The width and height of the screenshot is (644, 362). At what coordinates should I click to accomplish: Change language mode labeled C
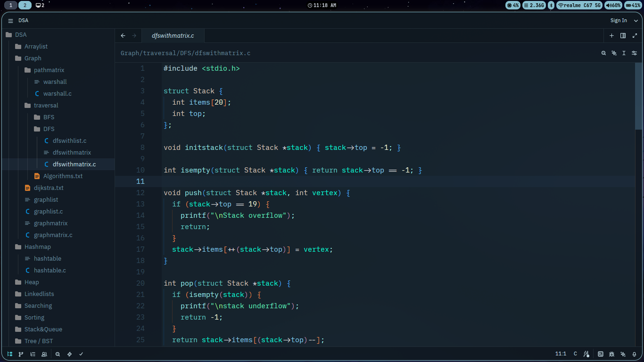[575, 354]
